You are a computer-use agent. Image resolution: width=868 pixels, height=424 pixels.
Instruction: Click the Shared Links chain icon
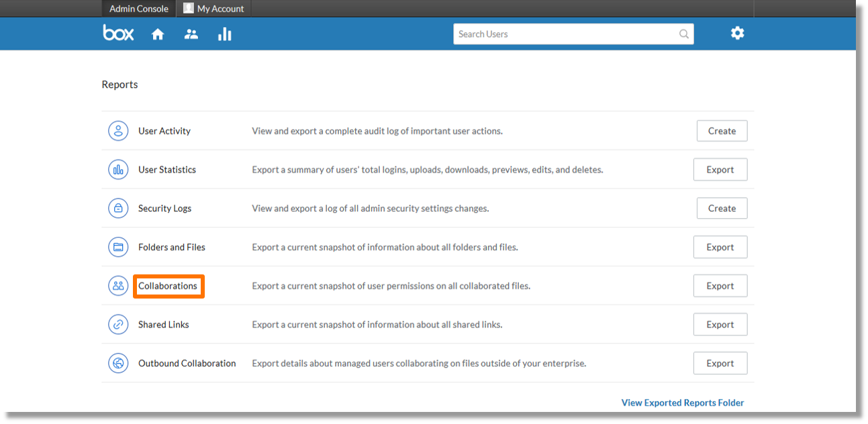coord(118,325)
